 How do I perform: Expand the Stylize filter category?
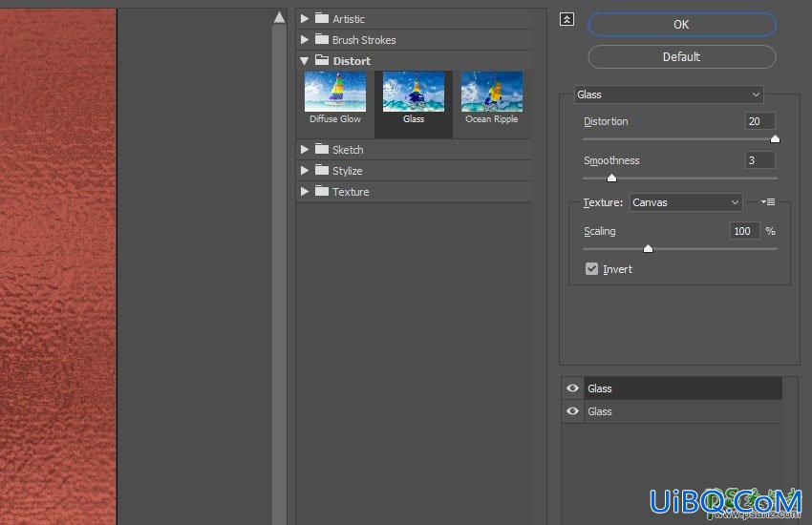tap(305, 170)
